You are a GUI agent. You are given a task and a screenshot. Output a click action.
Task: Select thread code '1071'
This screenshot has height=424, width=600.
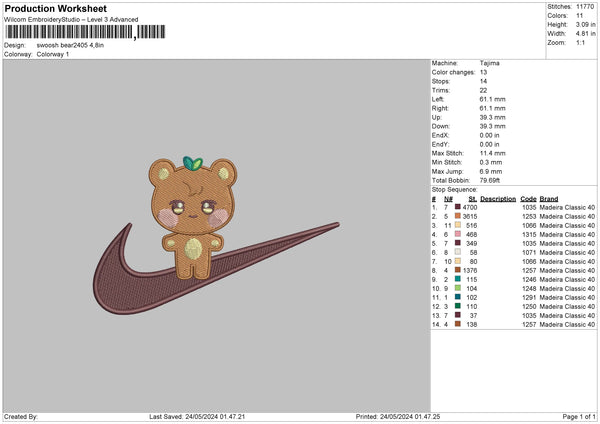coord(529,252)
